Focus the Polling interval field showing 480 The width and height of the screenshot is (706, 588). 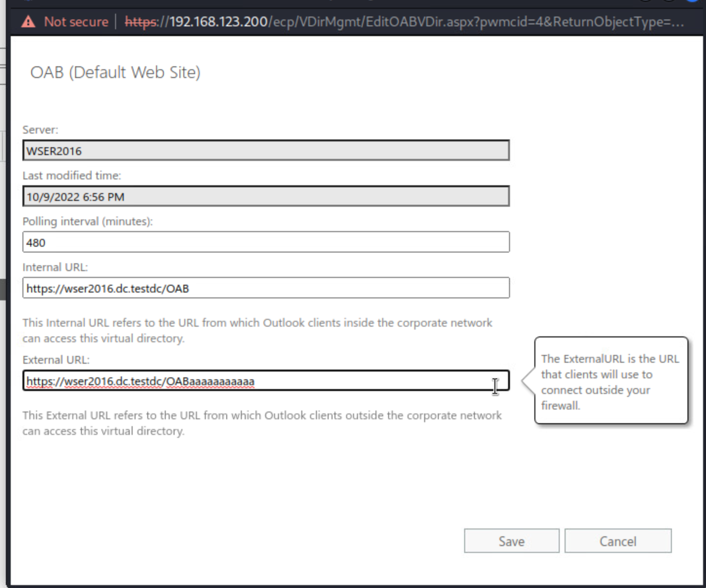[266, 242]
